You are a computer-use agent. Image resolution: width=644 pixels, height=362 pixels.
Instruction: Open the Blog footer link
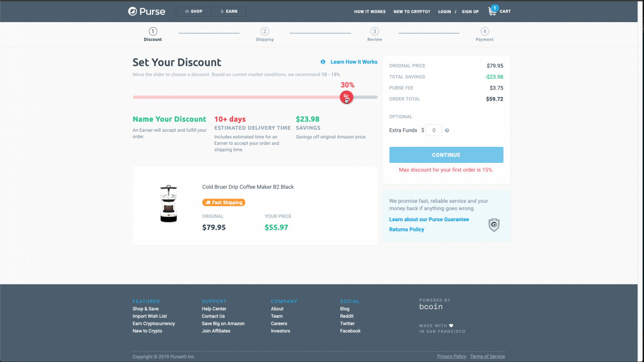[345, 309]
